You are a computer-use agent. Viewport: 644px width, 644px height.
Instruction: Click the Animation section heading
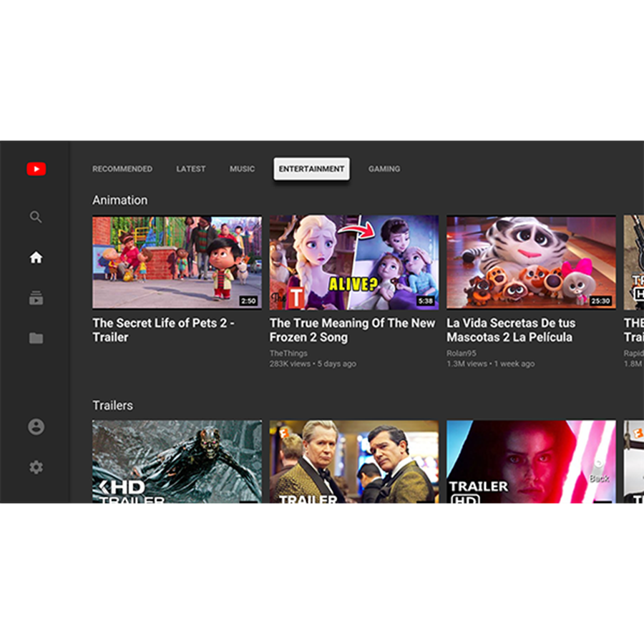[x=120, y=200]
